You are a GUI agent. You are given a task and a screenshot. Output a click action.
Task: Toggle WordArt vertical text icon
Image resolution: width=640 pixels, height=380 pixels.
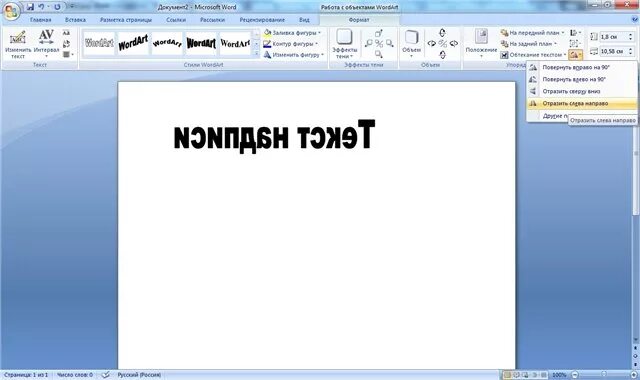click(x=67, y=44)
